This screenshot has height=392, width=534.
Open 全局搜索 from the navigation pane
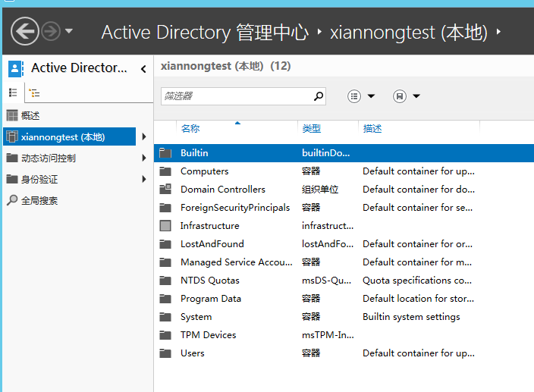39,201
